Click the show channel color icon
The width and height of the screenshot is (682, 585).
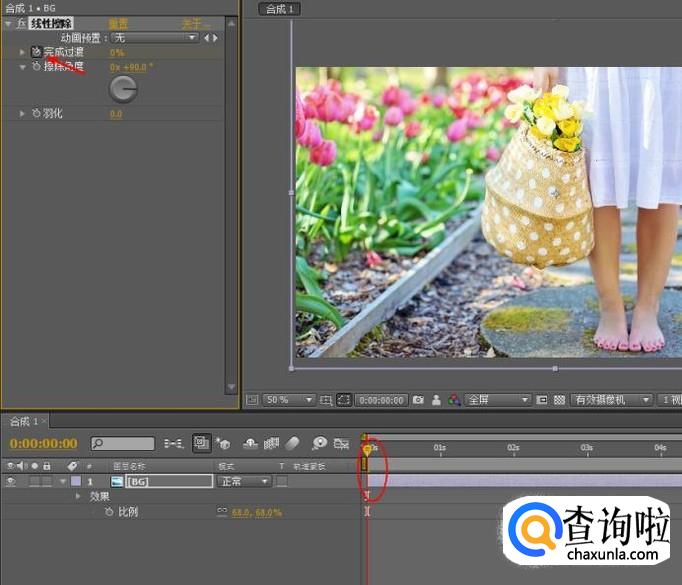coord(455,400)
